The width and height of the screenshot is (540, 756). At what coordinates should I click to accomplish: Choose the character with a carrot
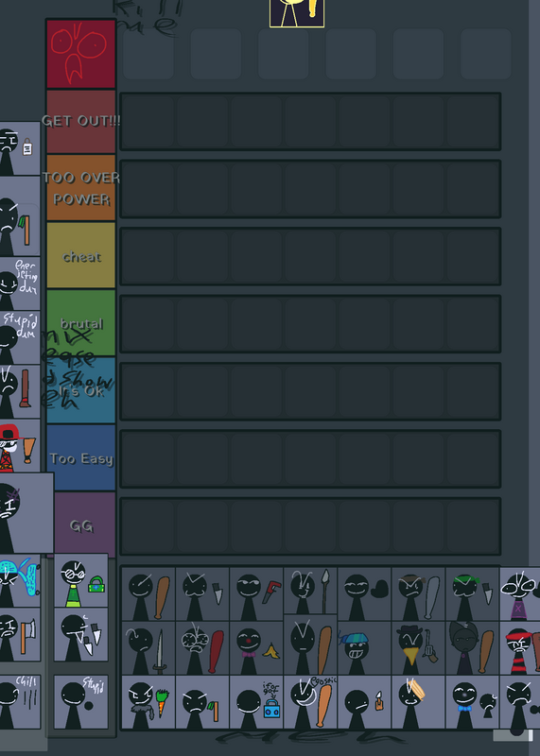point(148,702)
